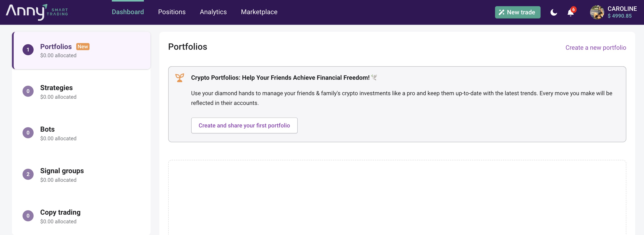Open the Strategies sidebar section

(57, 88)
